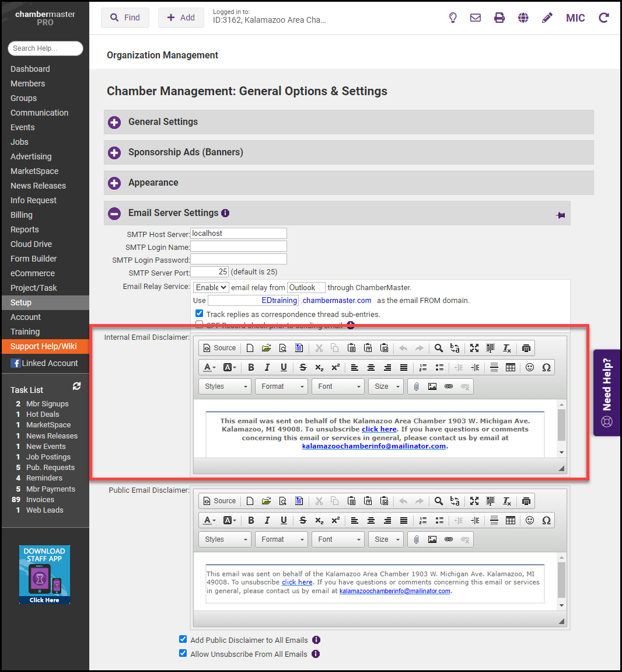
Task: Click the click here unsubscribe link in Internal Disclaimer
Action: pos(378,429)
